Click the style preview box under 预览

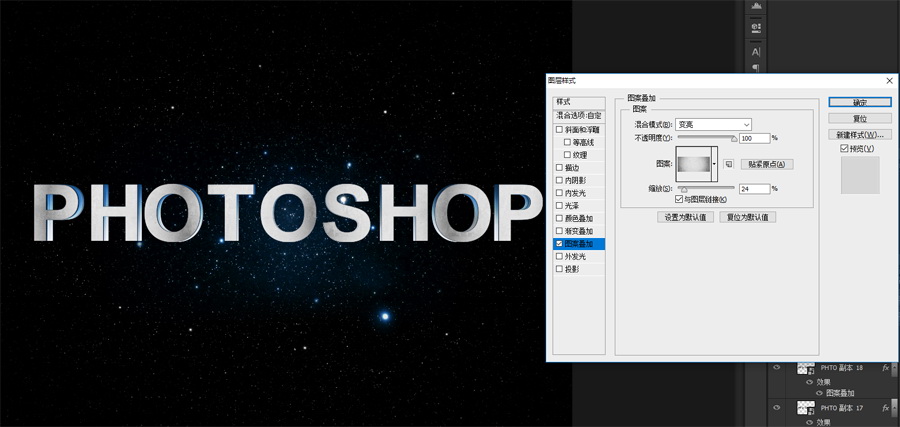point(860,175)
